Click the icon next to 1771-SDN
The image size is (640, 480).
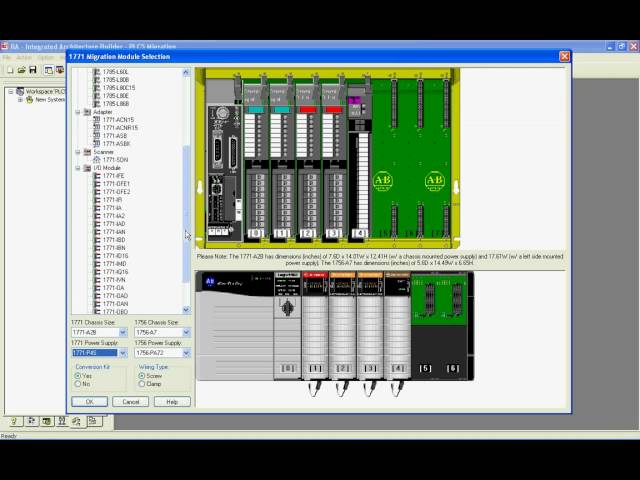pyautogui.click(x=97, y=160)
